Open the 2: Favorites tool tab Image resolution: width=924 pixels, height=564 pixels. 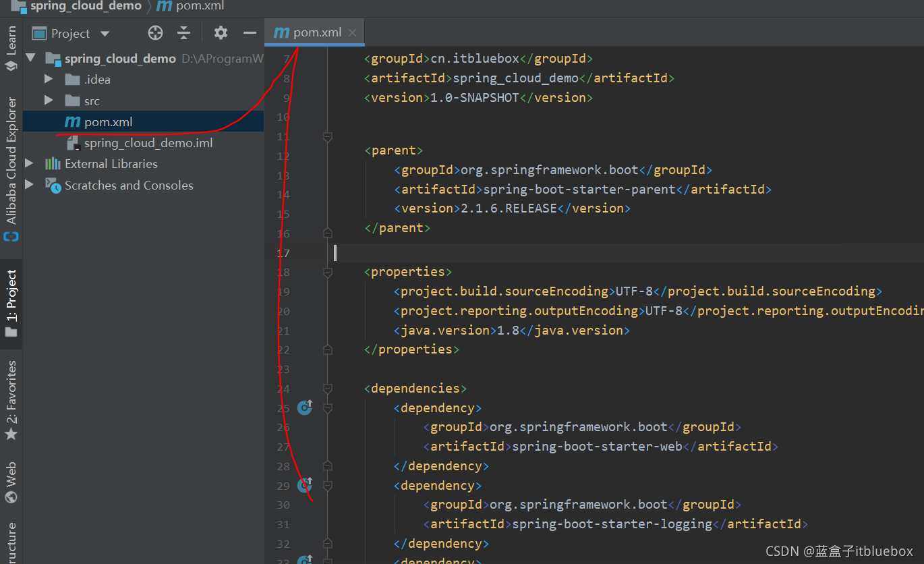[x=11, y=399]
